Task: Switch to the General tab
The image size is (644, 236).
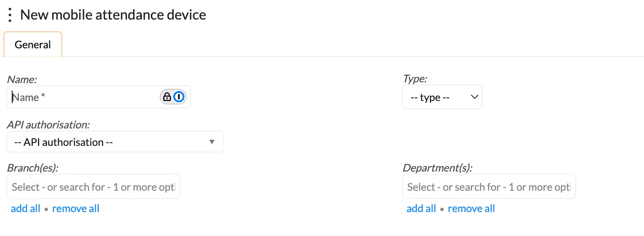Action: coord(33,45)
